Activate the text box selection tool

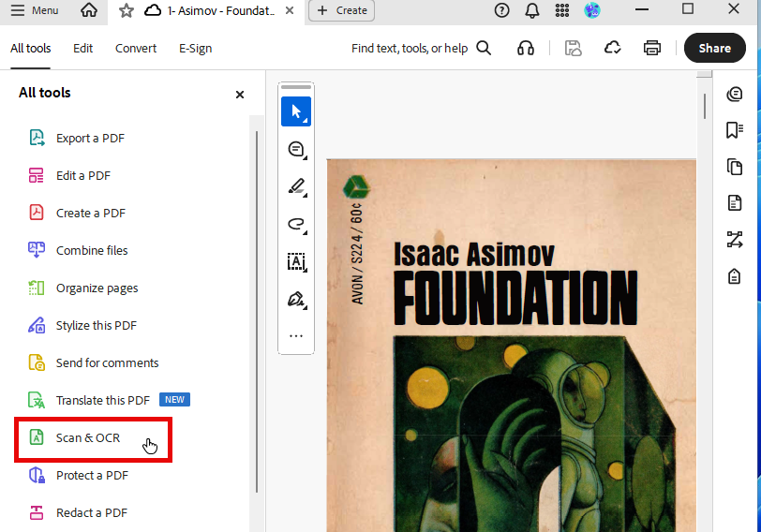point(296,261)
